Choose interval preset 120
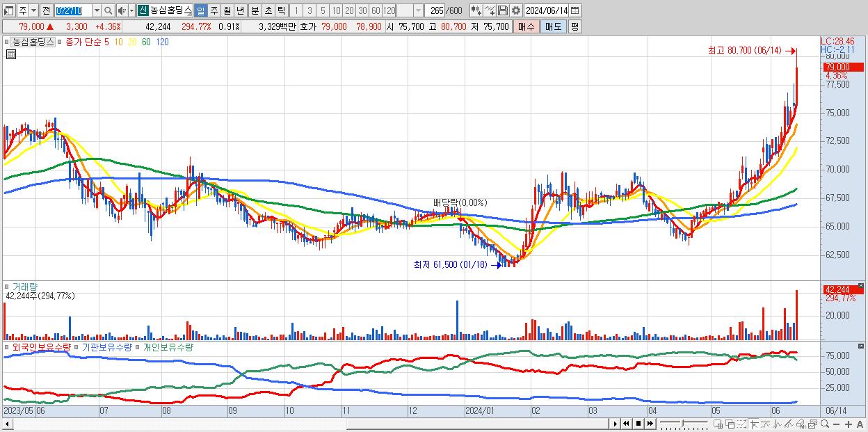868x432 pixels. (389, 11)
